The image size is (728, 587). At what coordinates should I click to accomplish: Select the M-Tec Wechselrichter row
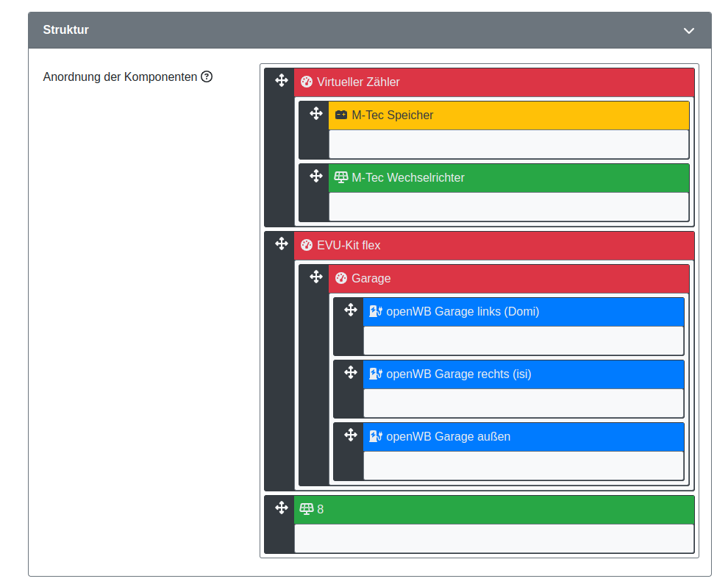pos(509,178)
